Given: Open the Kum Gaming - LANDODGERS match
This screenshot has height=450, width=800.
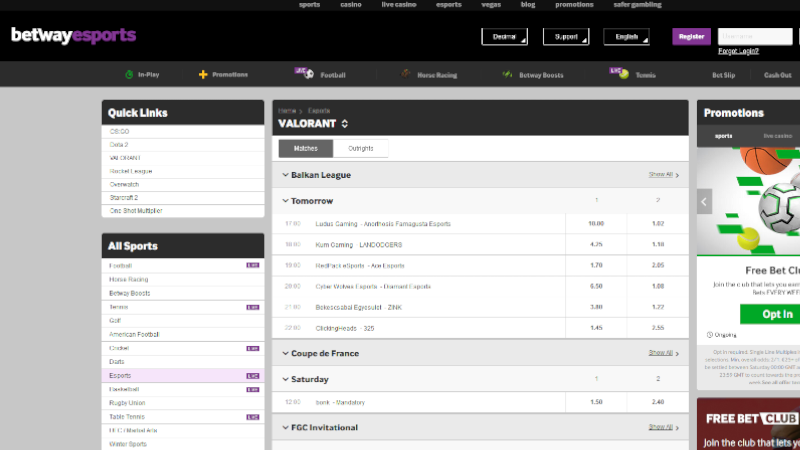Looking at the screenshot, I should (x=359, y=245).
